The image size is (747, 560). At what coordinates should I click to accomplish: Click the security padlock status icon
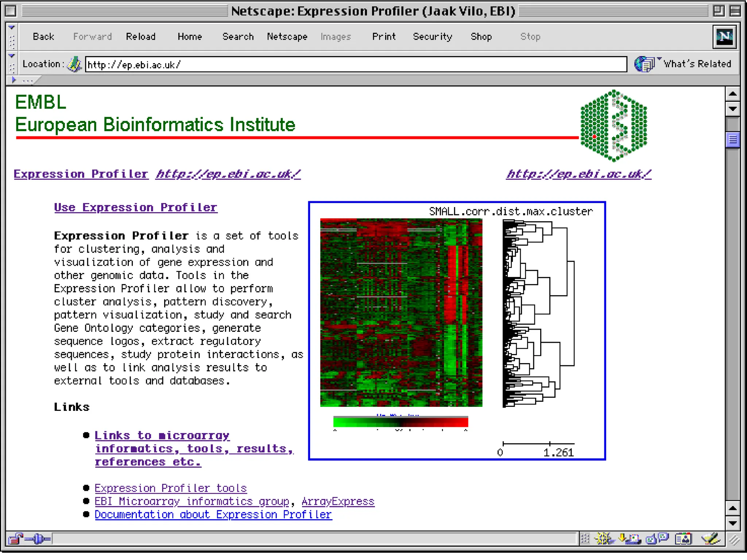(15, 538)
